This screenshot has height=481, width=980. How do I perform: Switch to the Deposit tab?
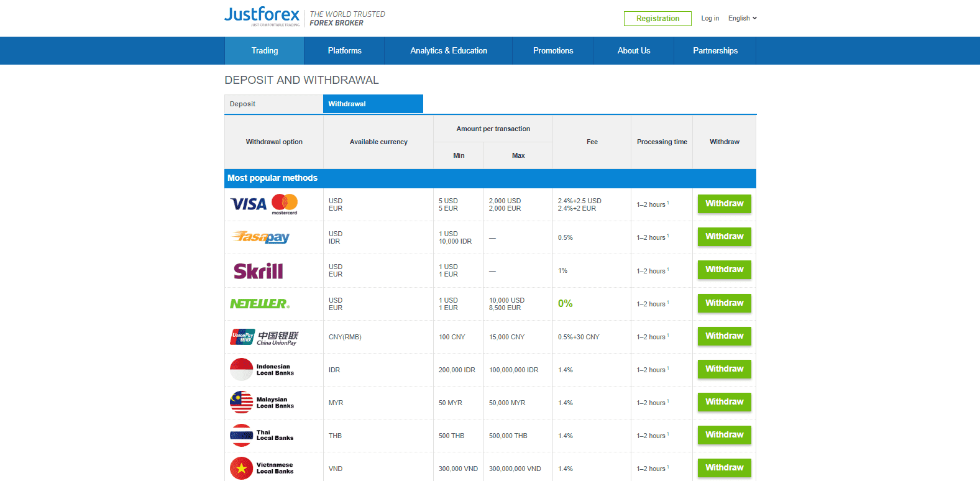(274, 104)
